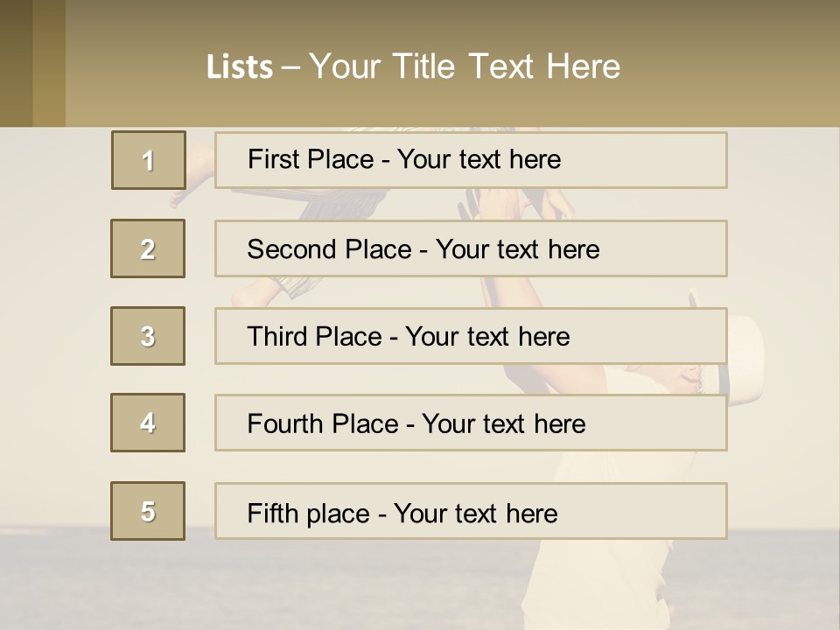
Task: Click the First Place text box
Action: [471, 160]
